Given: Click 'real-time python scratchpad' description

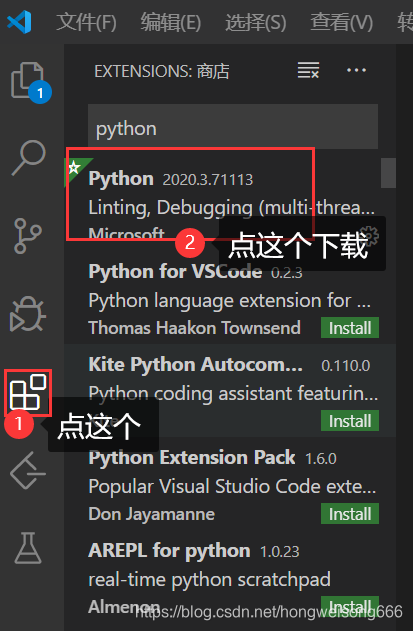Looking at the screenshot, I should tap(209, 580).
